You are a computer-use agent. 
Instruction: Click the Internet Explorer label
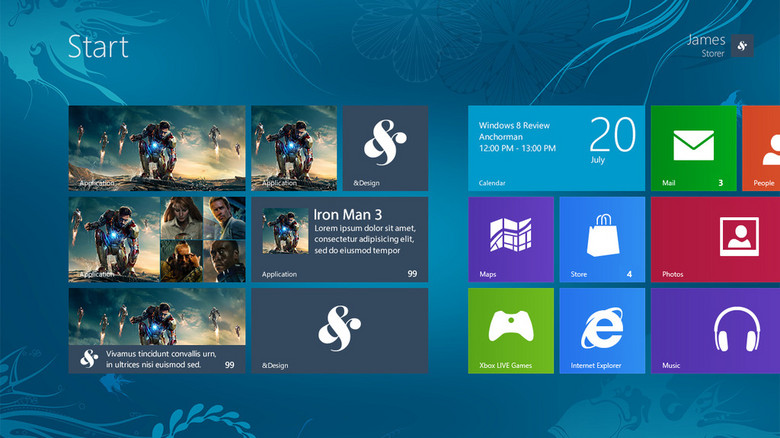(596, 365)
